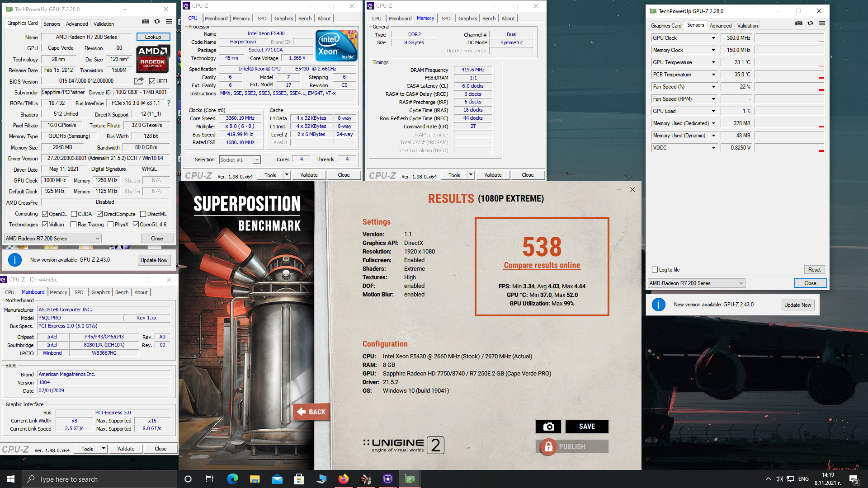Switch to Bench tab in CPU-Z CPU window

coord(305,19)
